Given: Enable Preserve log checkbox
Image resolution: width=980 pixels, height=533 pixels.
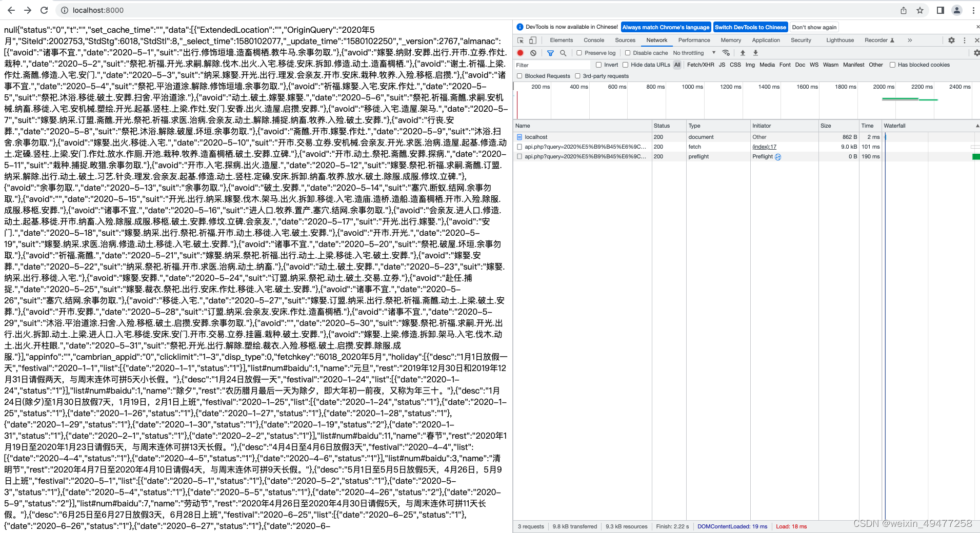Looking at the screenshot, I should [x=579, y=53].
